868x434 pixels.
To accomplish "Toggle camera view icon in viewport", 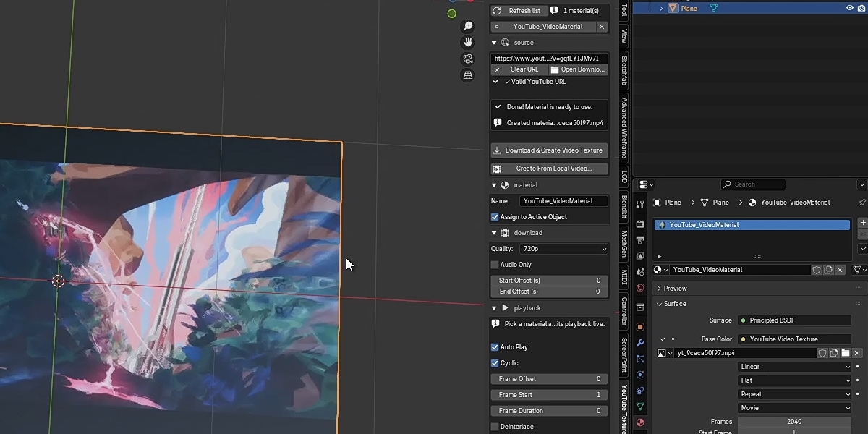I will [x=468, y=59].
